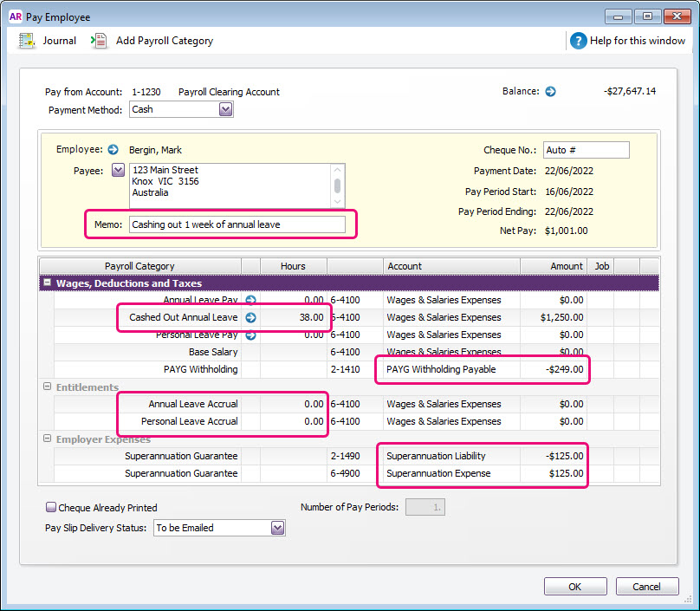Collapse the Entitlements section
Screen dimensions: 700x611
point(47,387)
